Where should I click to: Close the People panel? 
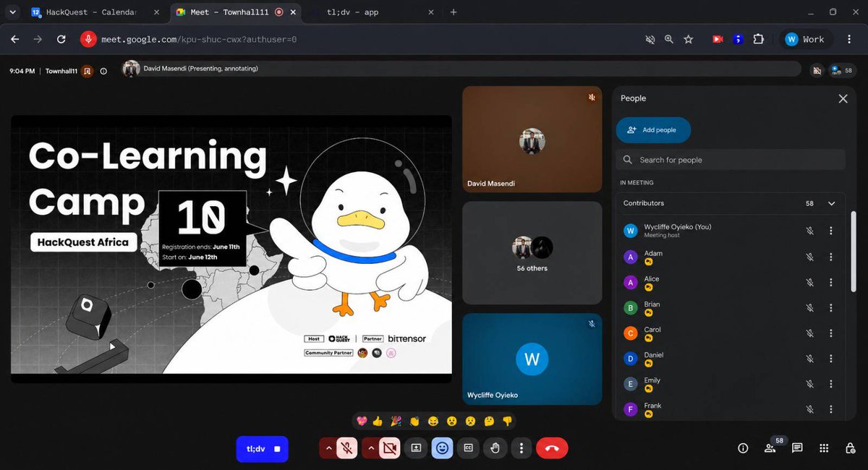843,98
